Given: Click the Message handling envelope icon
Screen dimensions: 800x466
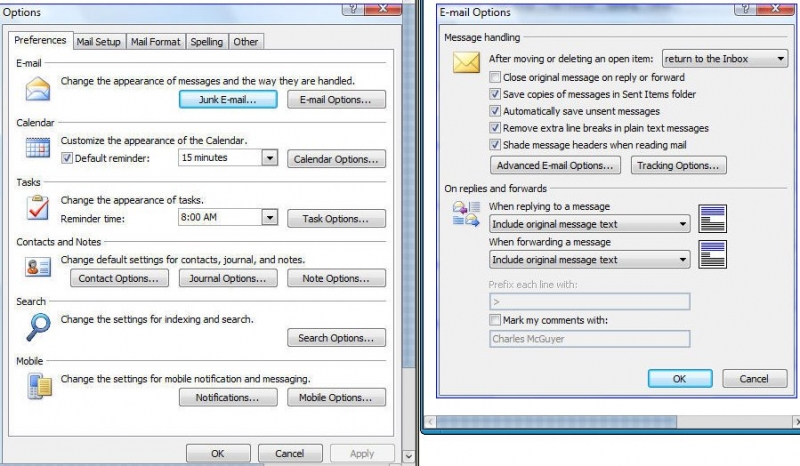Looking at the screenshot, I should 466,63.
